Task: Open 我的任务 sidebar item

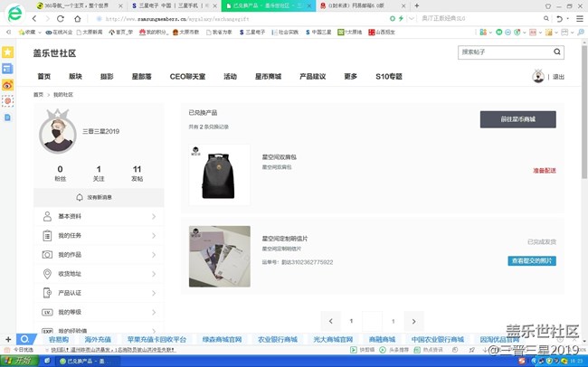Action: (x=99, y=235)
